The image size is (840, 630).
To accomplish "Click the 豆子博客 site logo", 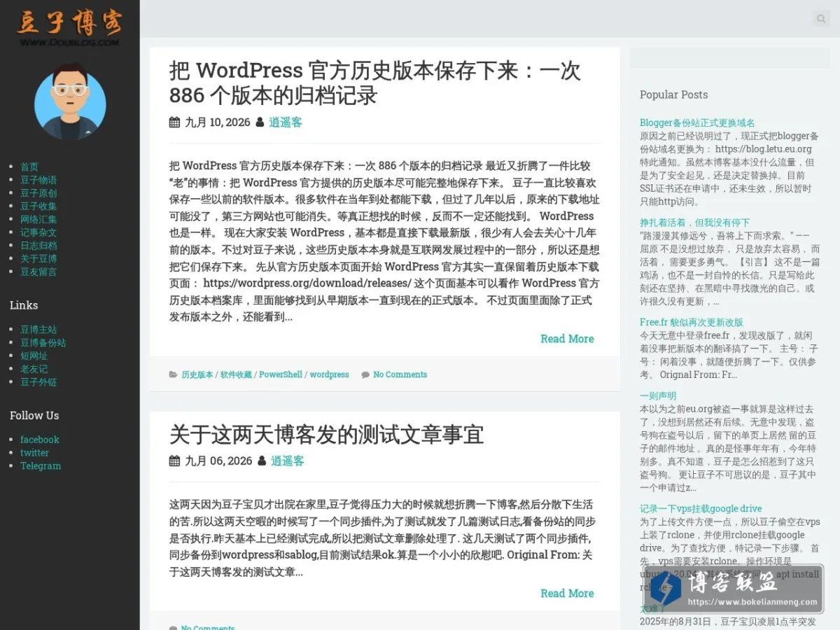I will pos(69,27).
